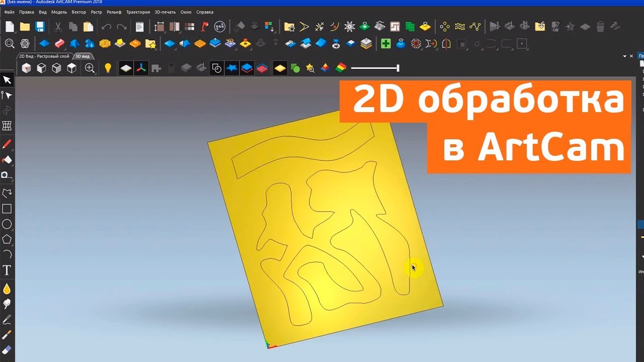This screenshot has width=644, height=362.
Task: Redo the last action
Action: [121, 27]
